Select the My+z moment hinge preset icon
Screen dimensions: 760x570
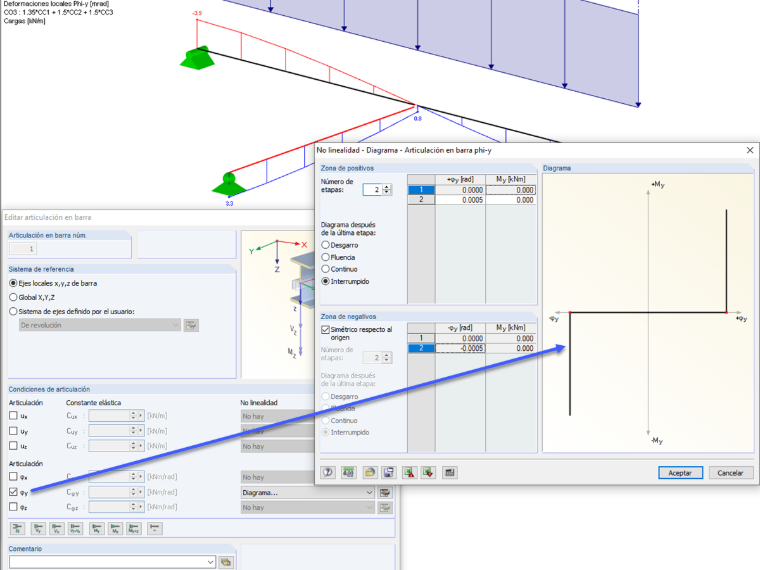point(134,528)
